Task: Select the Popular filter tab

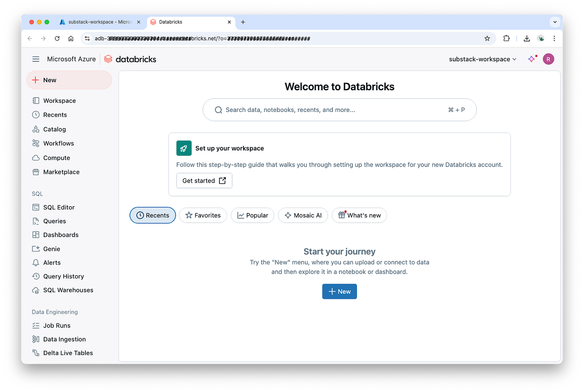Action: [252, 215]
